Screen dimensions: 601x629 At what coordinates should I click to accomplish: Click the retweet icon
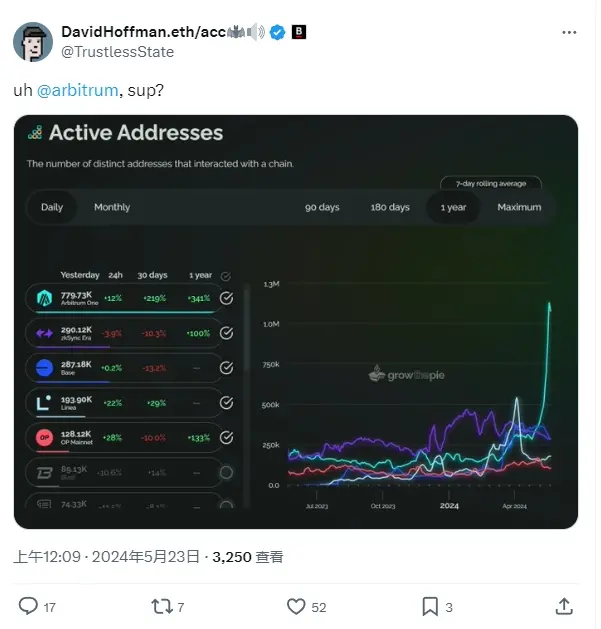point(159,606)
